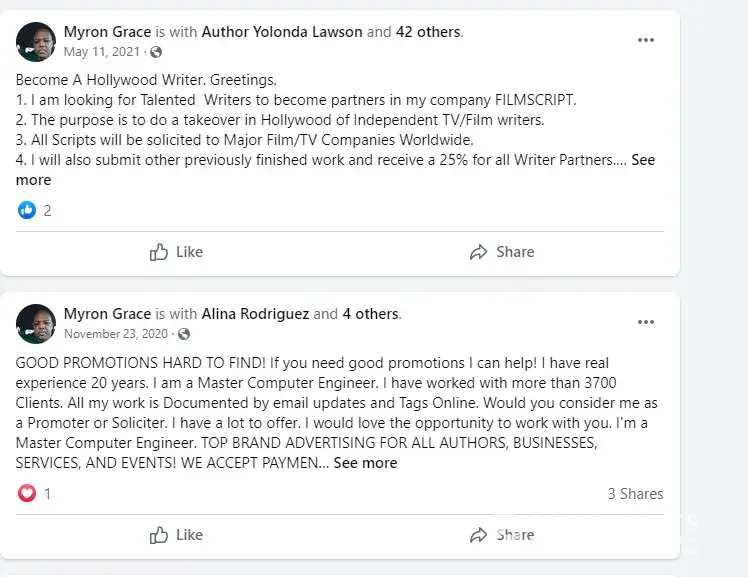Viewport: 748px width, 577px height.
Task: Like the Good Promotions post
Action: [x=176, y=535]
